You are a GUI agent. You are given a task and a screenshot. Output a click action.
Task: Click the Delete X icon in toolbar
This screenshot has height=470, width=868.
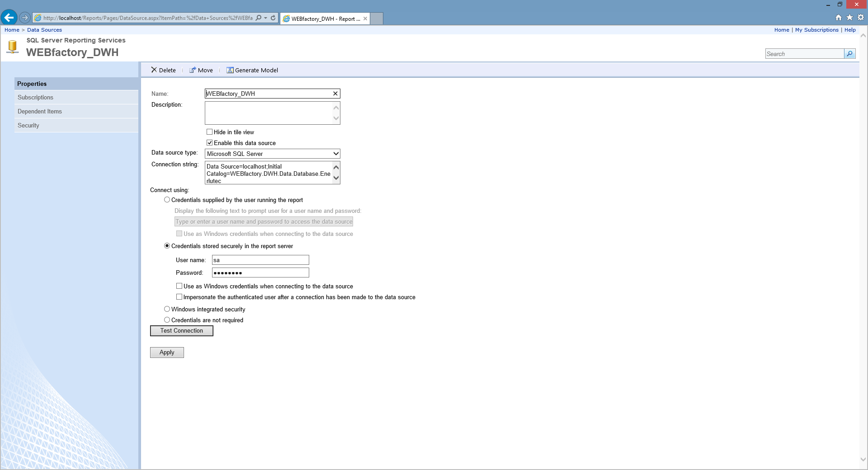[x=154, y=70]
